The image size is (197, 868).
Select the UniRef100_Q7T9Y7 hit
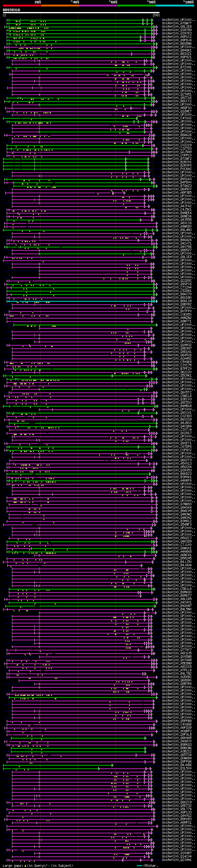177,650
